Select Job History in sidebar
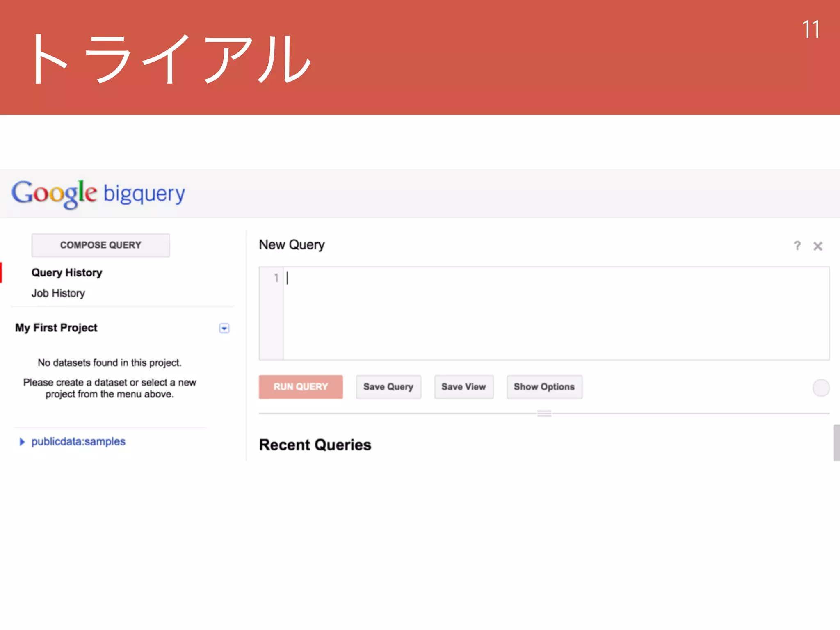Image resolution: width=840 pixels, height=630 pixels. [58, 293]
